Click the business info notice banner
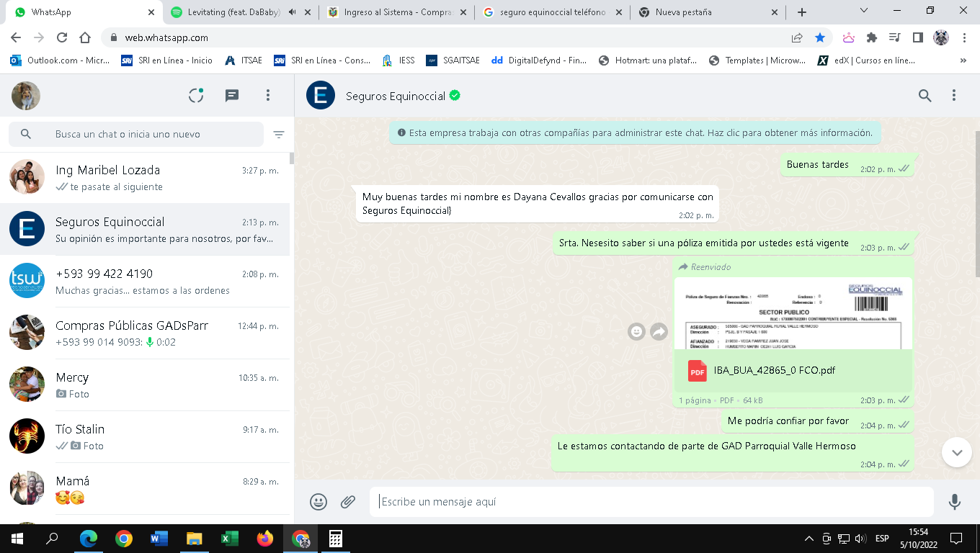The image size is (980, 553). click(634, 133)
